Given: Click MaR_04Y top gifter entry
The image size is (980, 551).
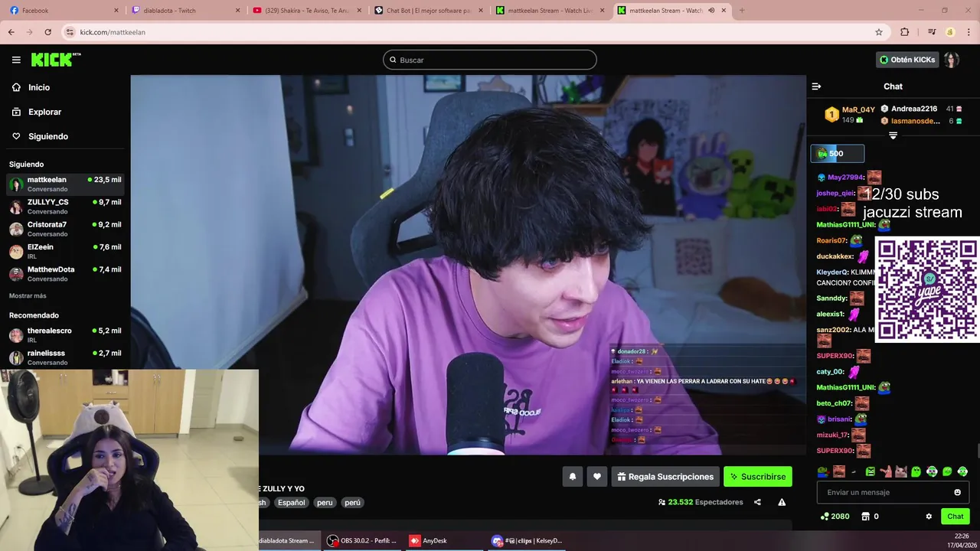Looking at the screenshot, I should [850, 115].
